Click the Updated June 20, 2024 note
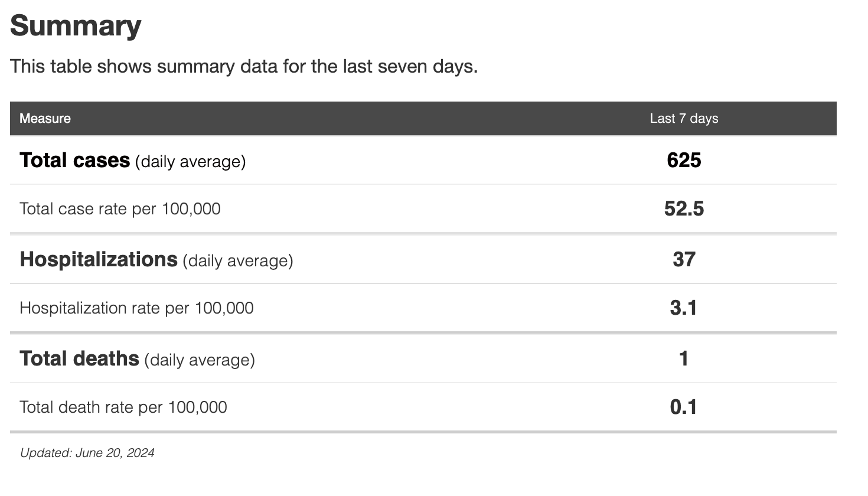Viewport: 868px width, 496px height. 87,453
